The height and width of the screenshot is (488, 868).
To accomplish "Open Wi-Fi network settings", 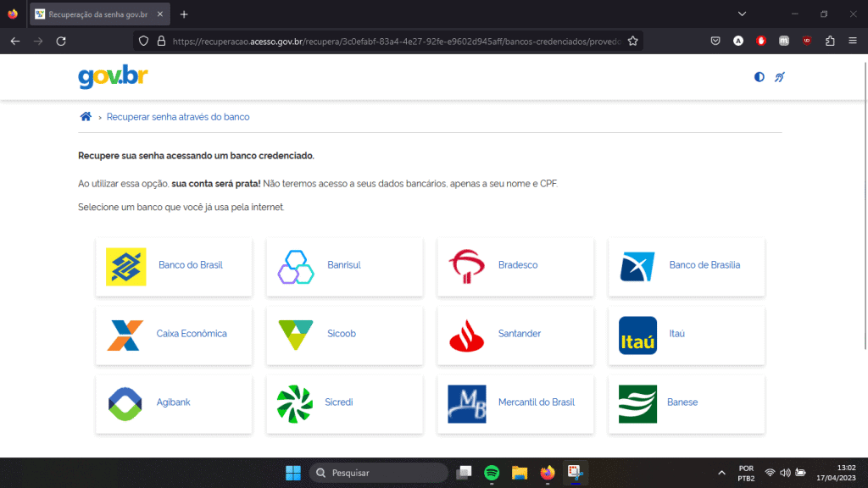I will coord(770,473).
